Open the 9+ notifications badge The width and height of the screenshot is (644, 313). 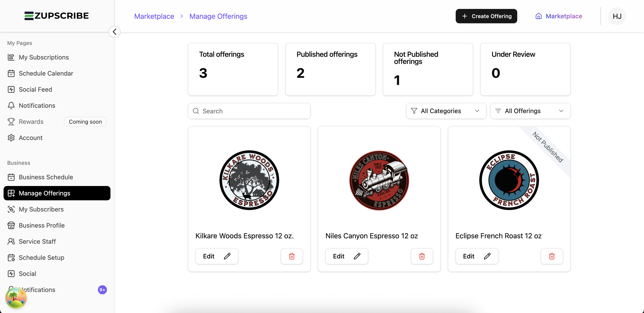point(102,290)
